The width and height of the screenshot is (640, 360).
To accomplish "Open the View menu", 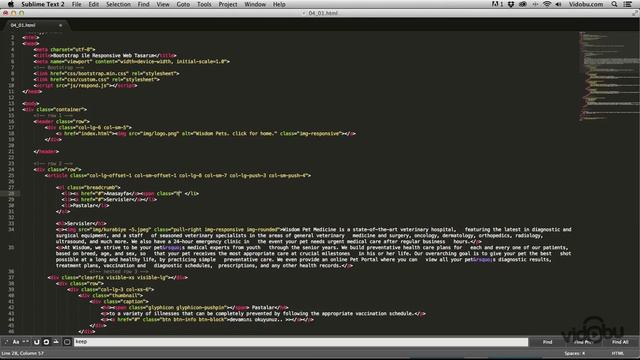I will point(163,4).
